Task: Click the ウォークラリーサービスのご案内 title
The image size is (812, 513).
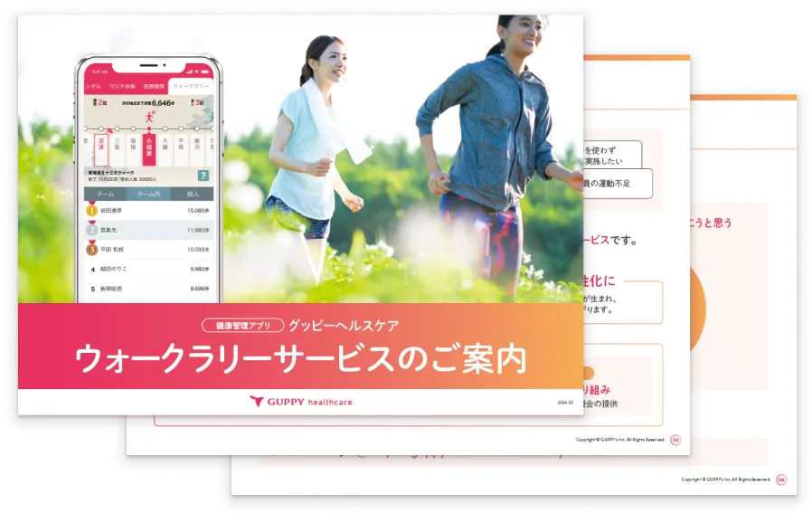Action: pos(300,359)
